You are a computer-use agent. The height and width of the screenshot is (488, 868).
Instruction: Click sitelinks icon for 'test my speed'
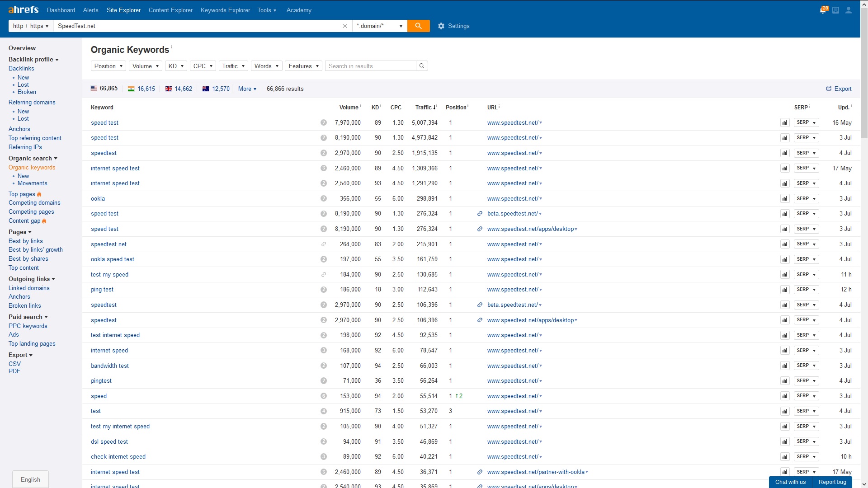[324, 275]
